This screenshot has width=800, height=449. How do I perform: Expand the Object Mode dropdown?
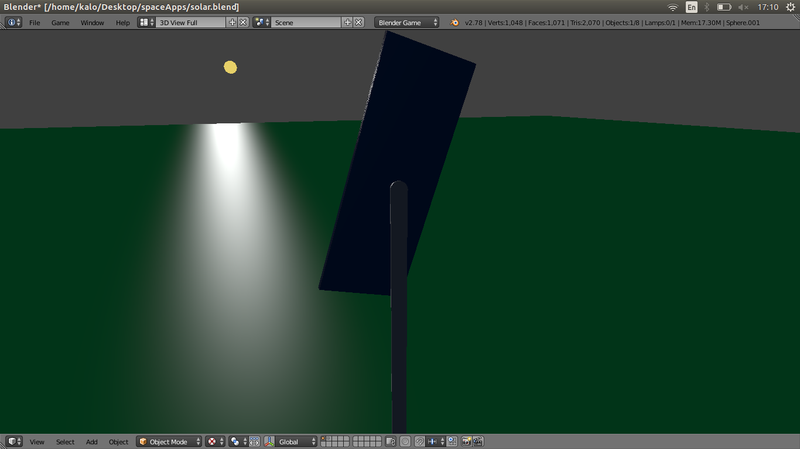169,441
